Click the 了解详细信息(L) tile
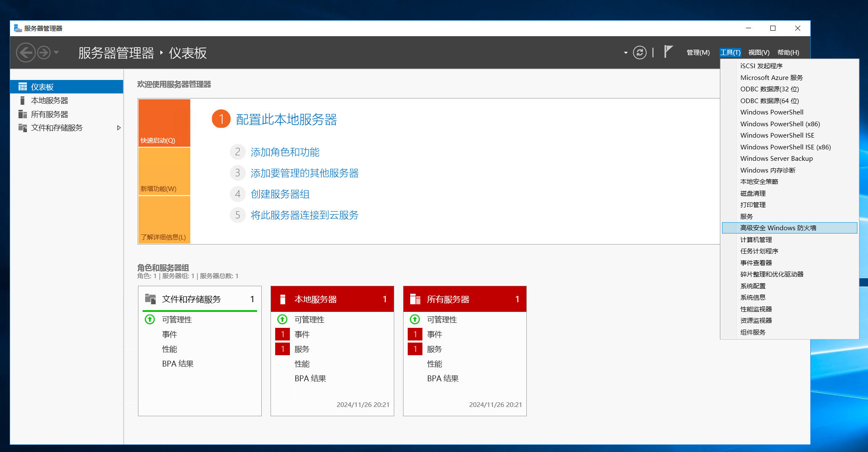 tap(164, 220)
